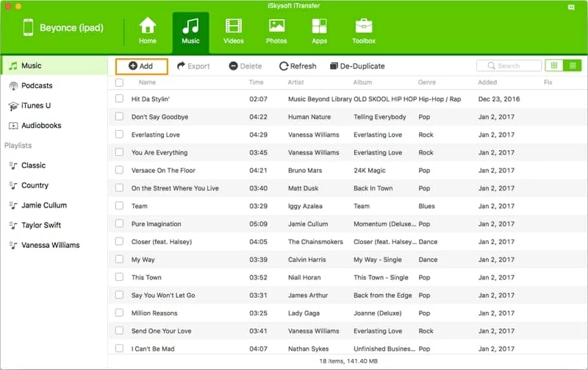Sort songs by Artist column header
Screen dimensions: 588x370
(x=296, y=82)
